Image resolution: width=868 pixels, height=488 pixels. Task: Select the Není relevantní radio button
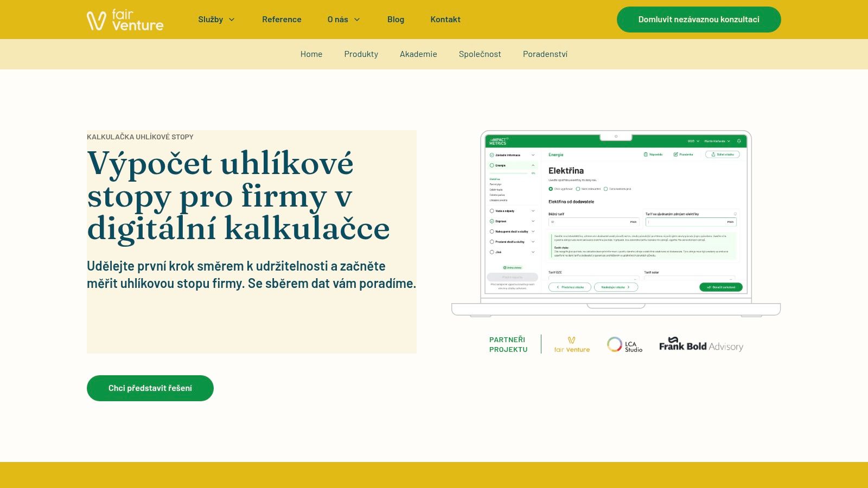(x=578, y=189)
